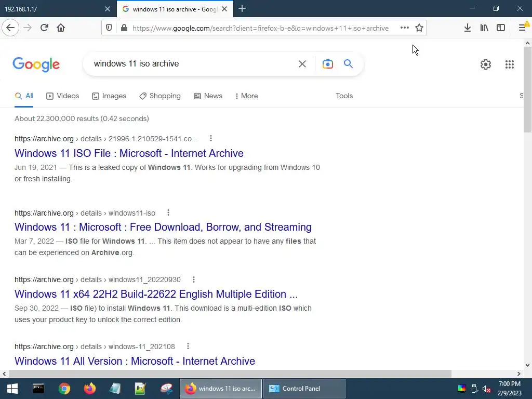The image size is (532, 399).
Task: Submit search with magnifier icon
Action: 348,63
